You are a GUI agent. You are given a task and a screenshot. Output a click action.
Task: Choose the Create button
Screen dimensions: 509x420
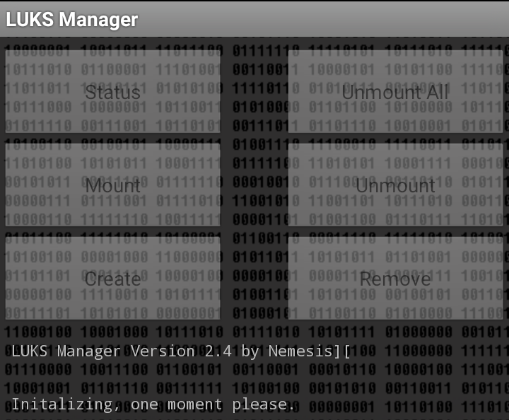coord(112,278)
